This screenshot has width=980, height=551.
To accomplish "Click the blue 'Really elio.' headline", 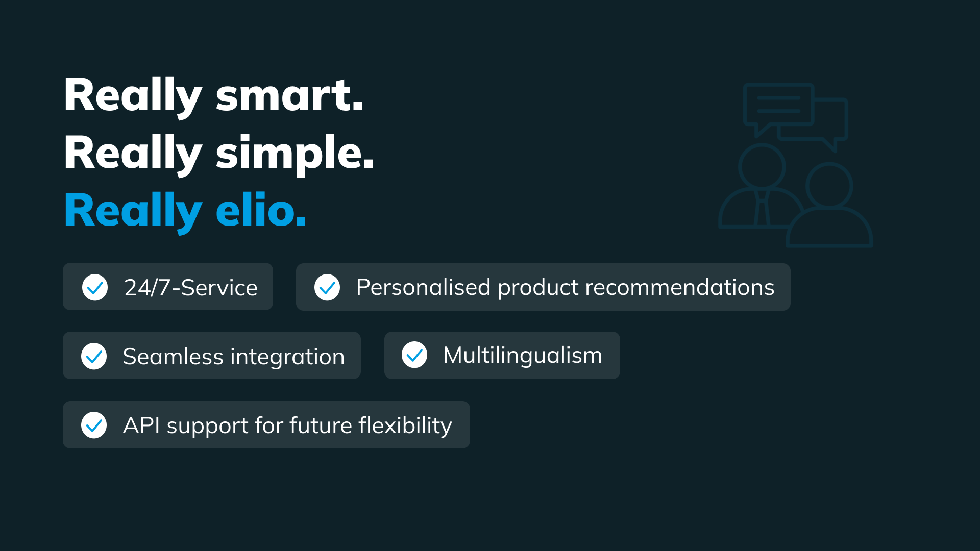I will point(185,211).
